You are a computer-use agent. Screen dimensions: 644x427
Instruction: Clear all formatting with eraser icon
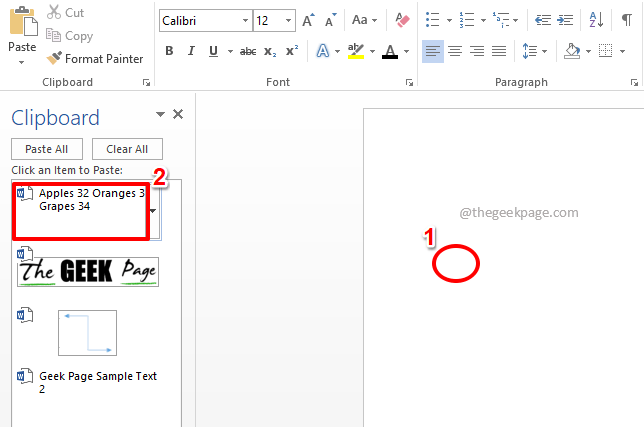403,20
